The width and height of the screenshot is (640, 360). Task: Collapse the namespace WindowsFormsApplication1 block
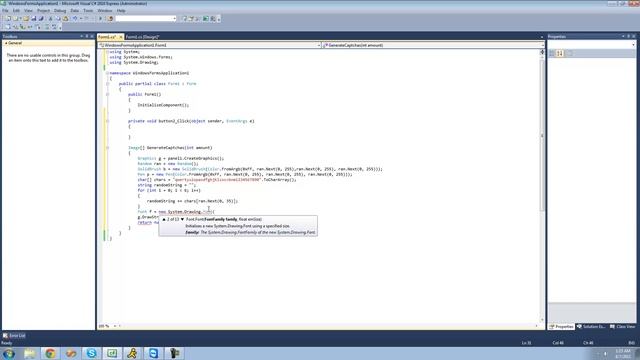[107, 73]
